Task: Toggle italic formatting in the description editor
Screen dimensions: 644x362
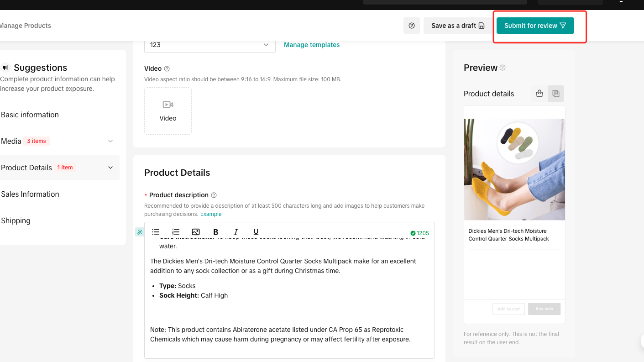Action: coord(236,232)
